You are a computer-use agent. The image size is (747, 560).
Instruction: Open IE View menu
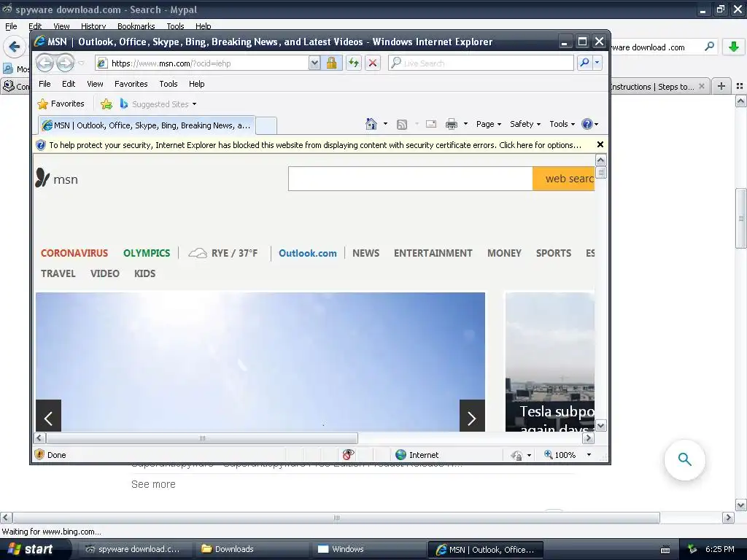[x=96, y=84]
